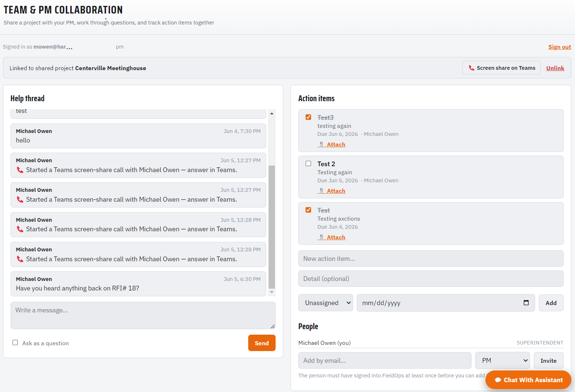Click the Sign out link
Screen dimensions: 575x392
click(560, 47)
